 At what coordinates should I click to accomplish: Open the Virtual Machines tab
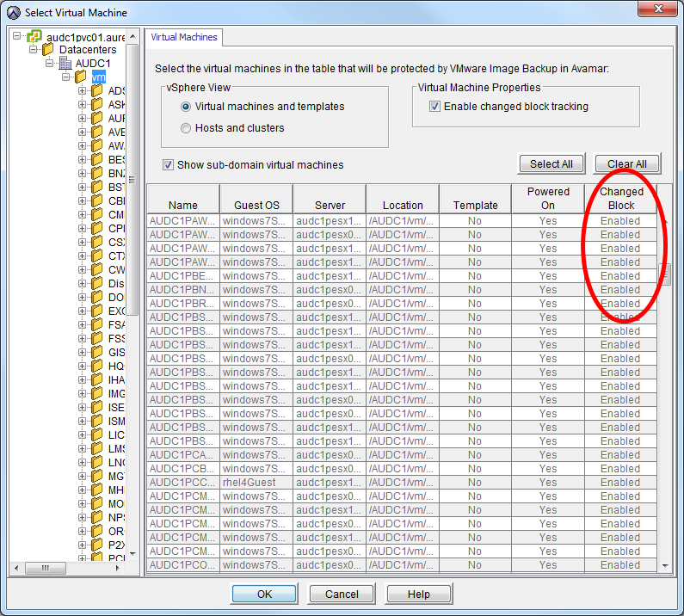click(x=183, y=37)
